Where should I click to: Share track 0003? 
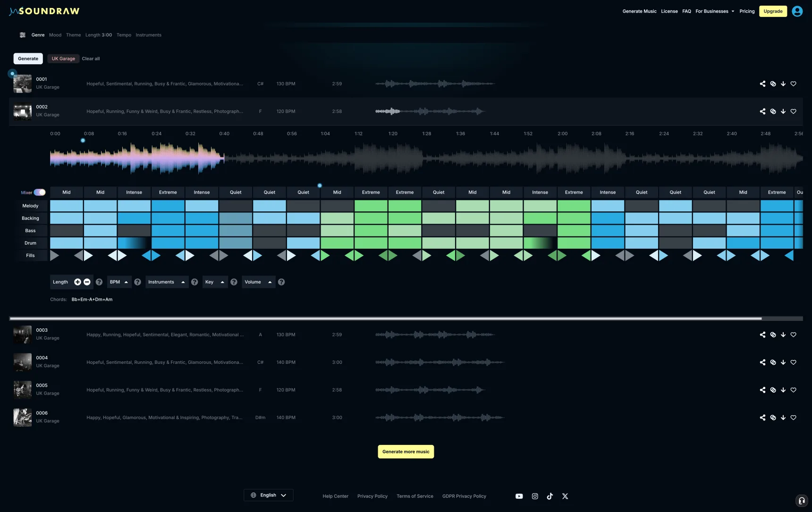762,335
